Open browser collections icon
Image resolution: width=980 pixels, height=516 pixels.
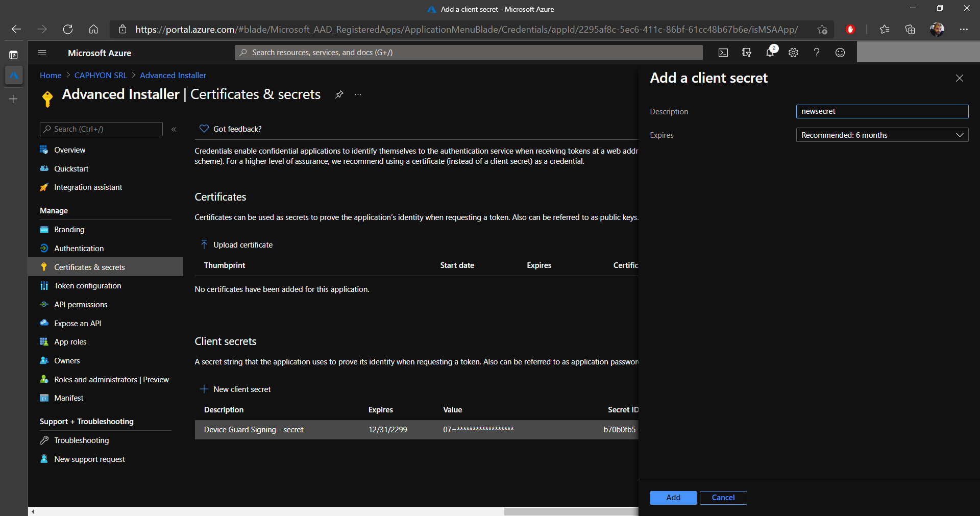pos(910,29)
